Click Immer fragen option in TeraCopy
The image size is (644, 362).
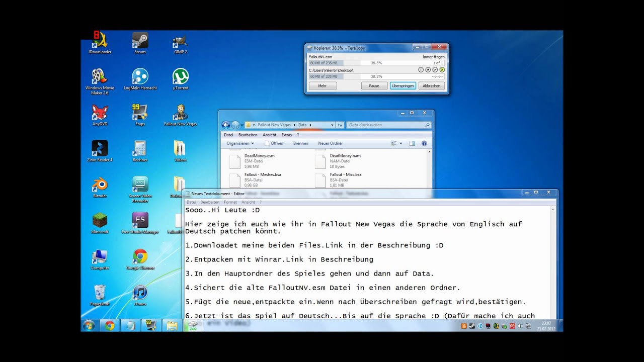click(433, 57)
